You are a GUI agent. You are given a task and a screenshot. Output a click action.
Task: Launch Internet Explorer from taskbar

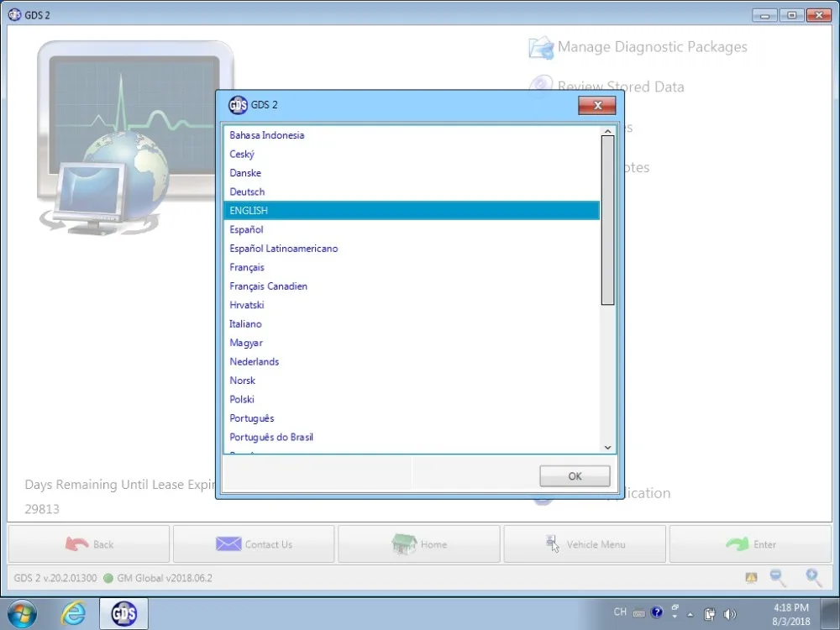point(73,614)
